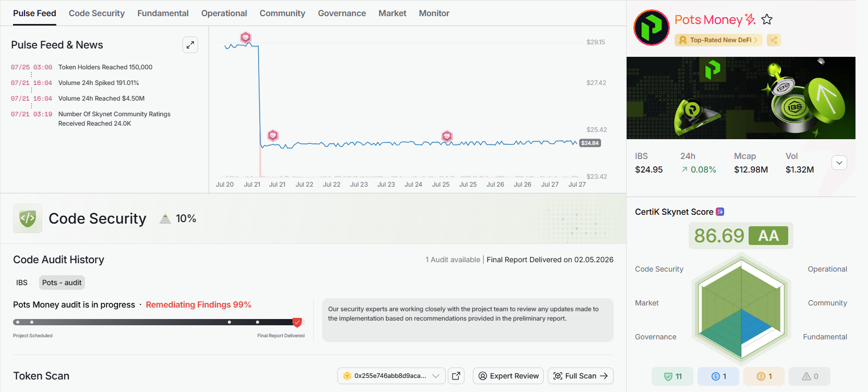Viewport: 868px width, 392px height.
Task: Switch to the Fundamental tab
Action: point(163,14)
